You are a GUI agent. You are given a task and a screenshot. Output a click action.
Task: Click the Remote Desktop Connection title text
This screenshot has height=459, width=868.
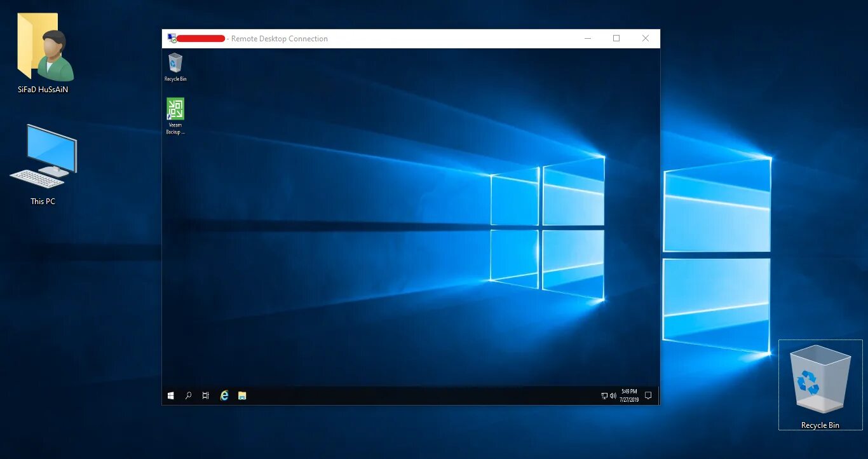pyautogui.click(x=280, y=39)
